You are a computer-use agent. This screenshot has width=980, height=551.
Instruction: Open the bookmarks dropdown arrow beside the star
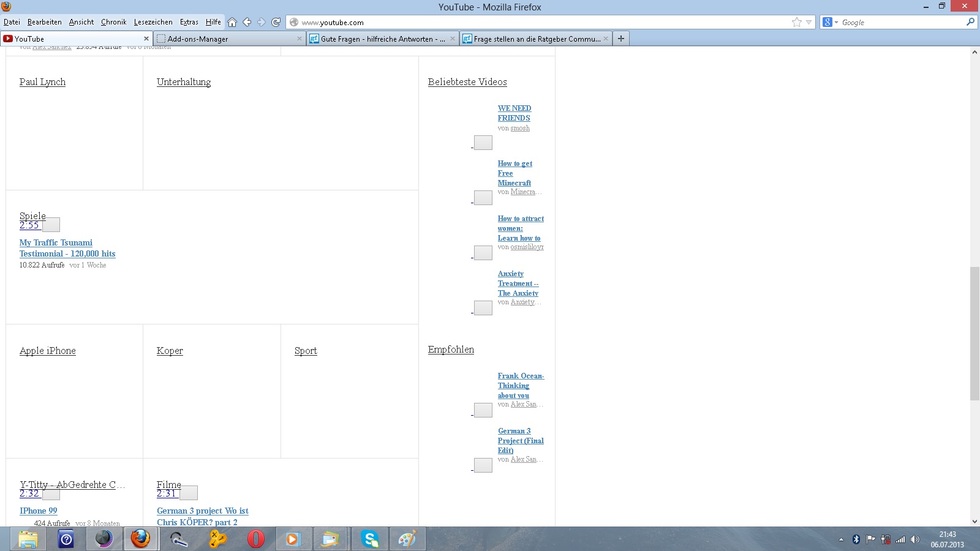(x=809, y=22)
